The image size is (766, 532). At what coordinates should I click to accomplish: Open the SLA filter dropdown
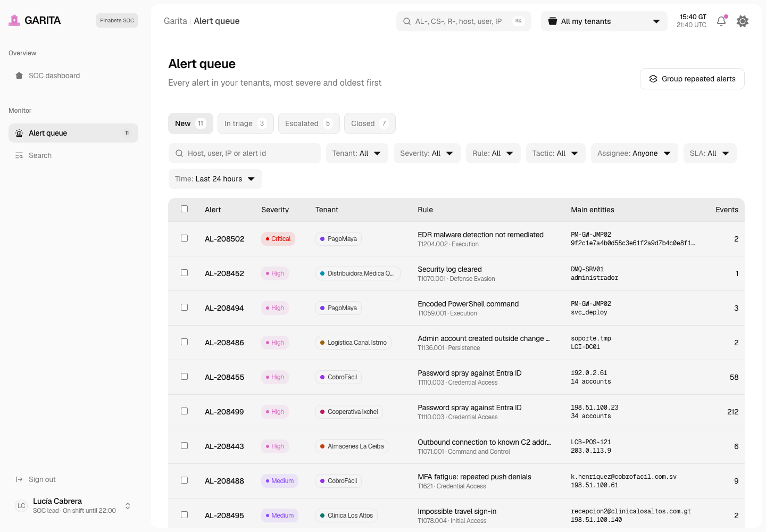(710, 153)
